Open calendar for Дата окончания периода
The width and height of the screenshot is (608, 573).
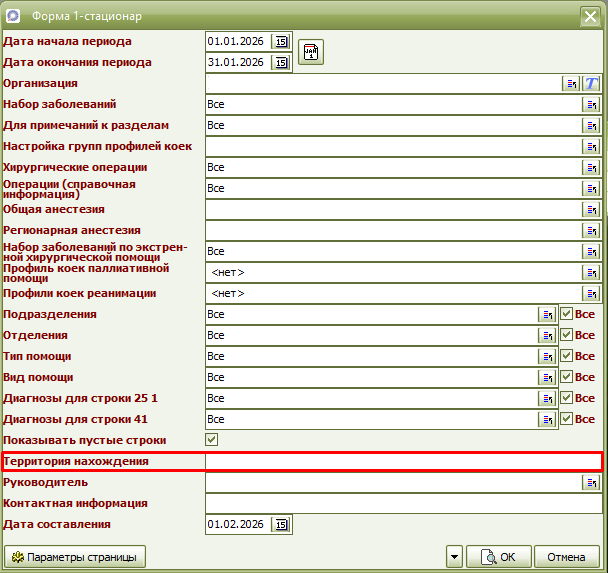[281, 63]
